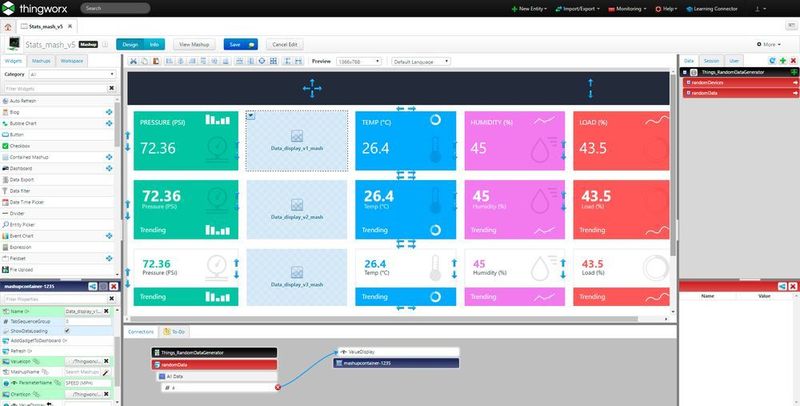Open the user account menu

click(x=760, y=9)
